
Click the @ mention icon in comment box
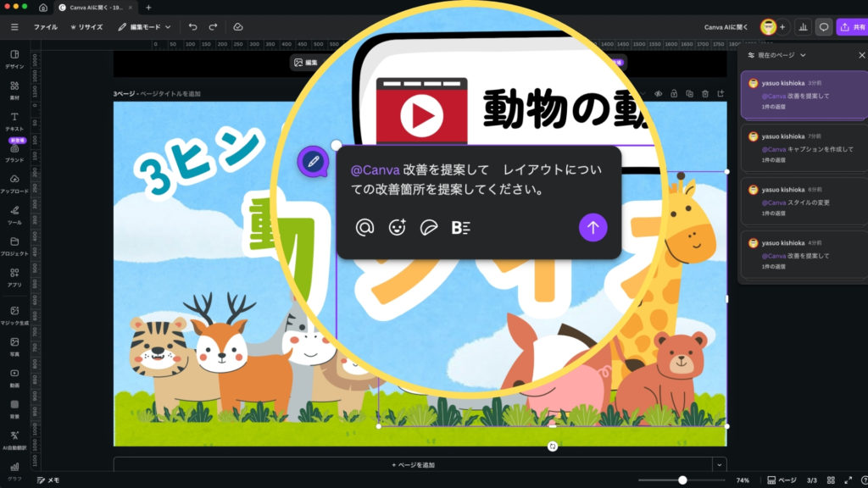coord(364,227)
